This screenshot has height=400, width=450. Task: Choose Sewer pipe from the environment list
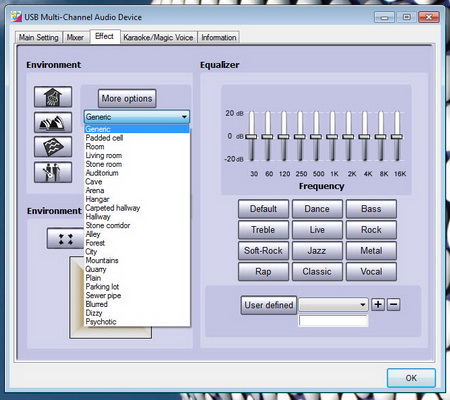coord(103,295)
